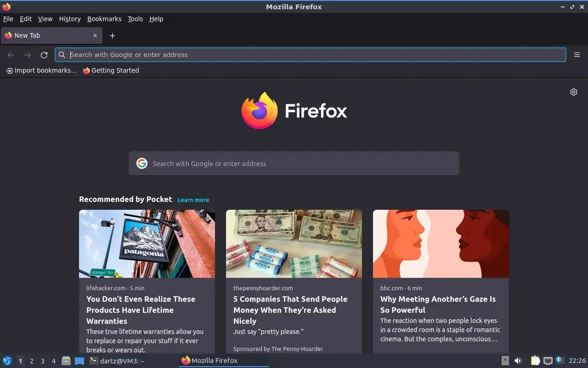Viewport: 588px width, 368px height.
Task: Click the 'lifehacker.com · 5 min' source text
Action: coord(115,288)
